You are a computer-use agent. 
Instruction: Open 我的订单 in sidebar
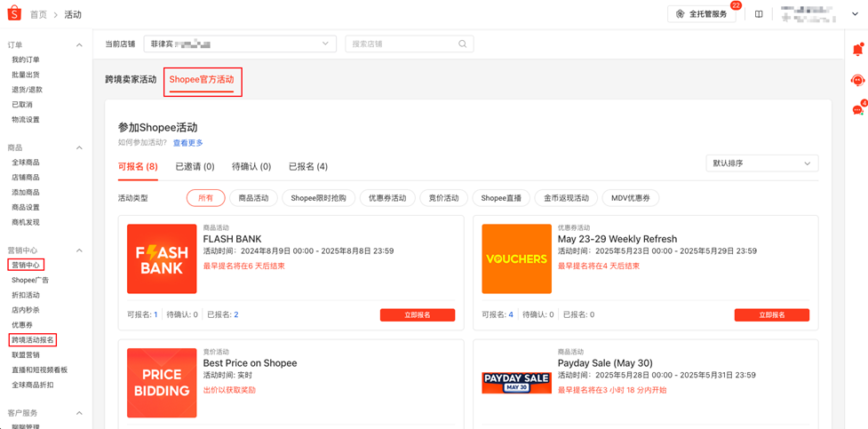coord(26,60)
